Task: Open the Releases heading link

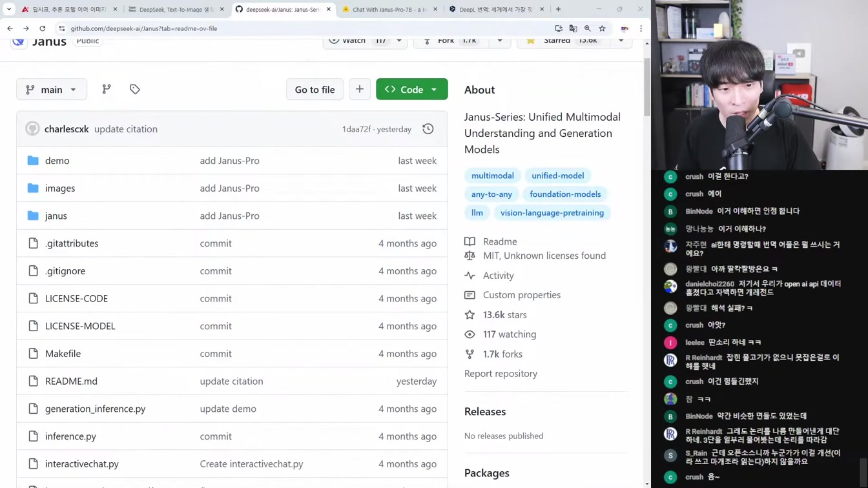Action: (x=485, y=412)
